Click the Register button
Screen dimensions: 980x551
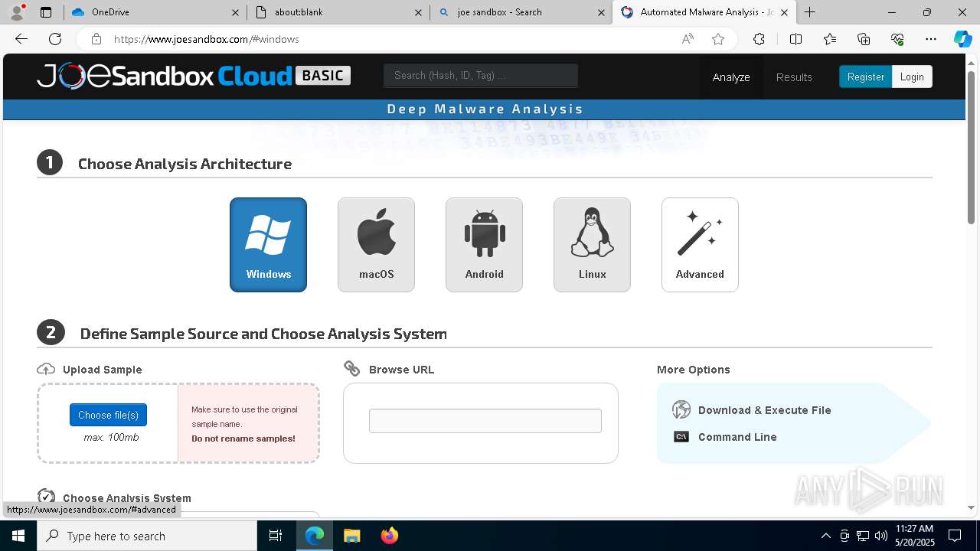coord(865,77)
